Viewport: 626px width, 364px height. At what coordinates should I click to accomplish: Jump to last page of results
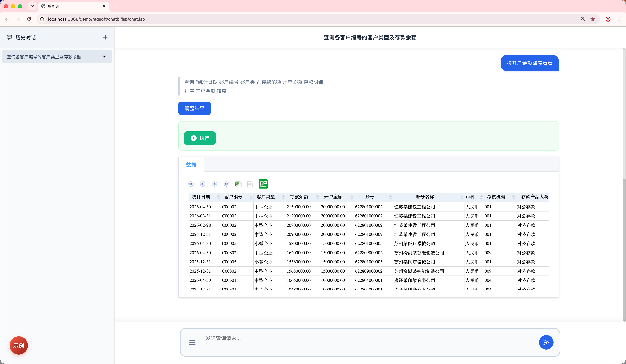[x=226, y=184]
